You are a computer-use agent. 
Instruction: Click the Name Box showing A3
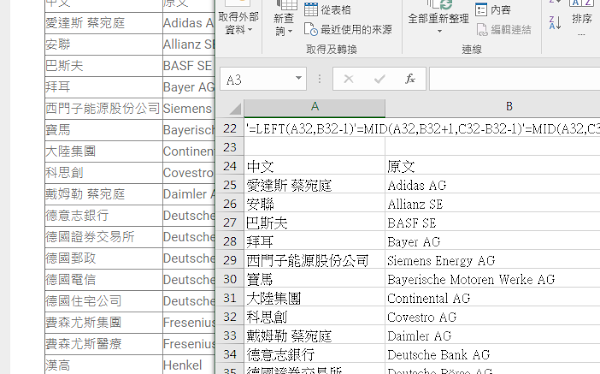pos(257,79)
